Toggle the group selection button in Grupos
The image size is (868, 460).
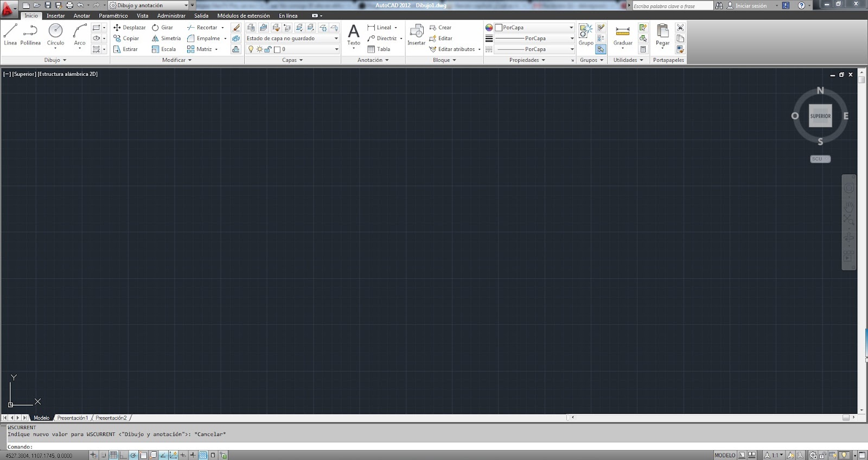[601, 49]
